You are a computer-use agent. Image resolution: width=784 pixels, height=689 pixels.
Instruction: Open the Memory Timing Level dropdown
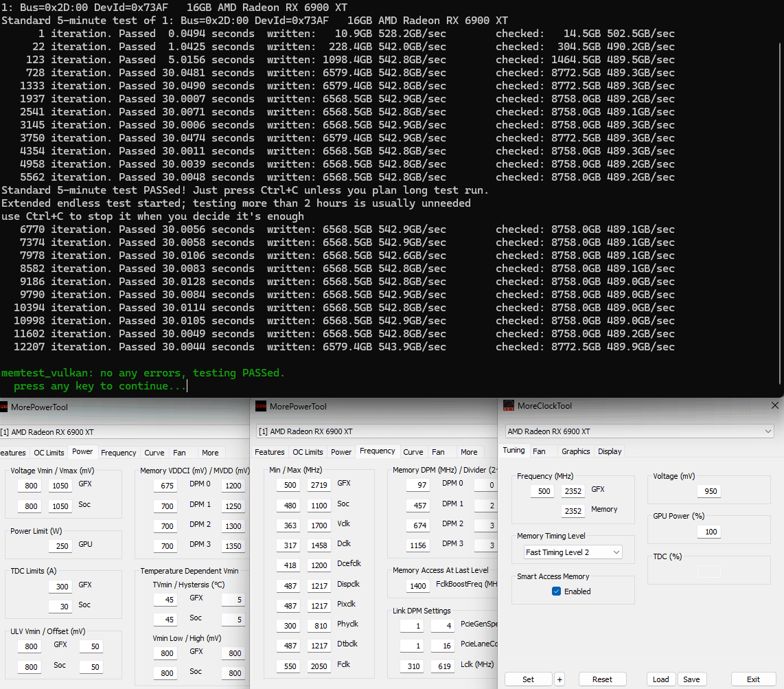pyautogui.click(x=573, y=552)
